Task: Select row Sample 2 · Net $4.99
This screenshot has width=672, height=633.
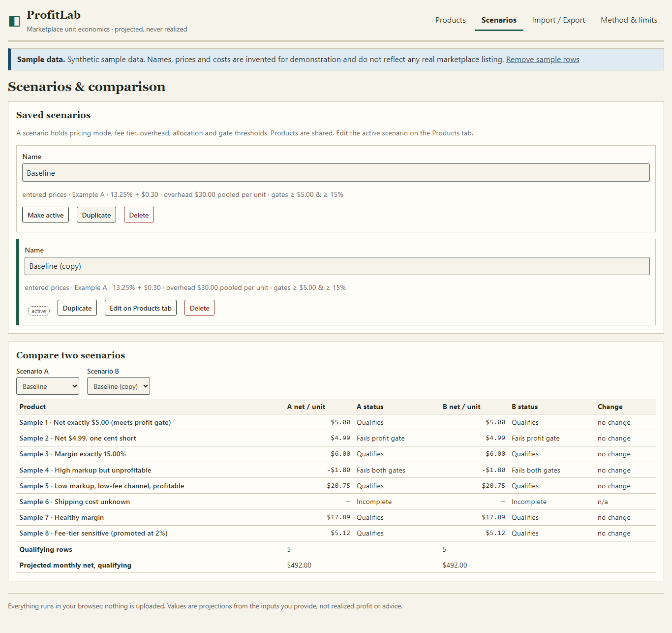Action: click(336, 438)
